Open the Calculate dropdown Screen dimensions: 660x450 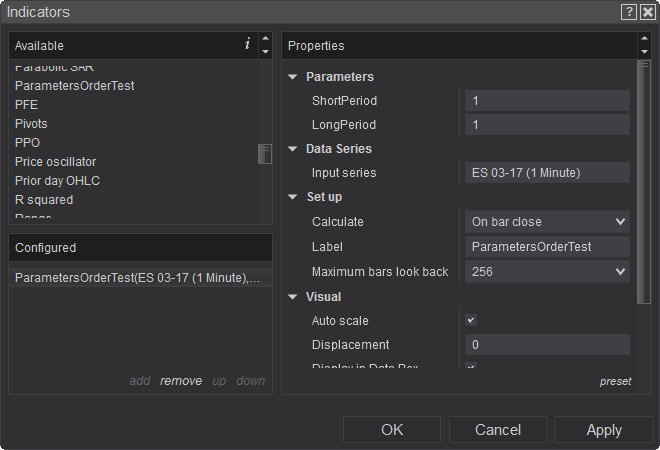tap(547, 222)
